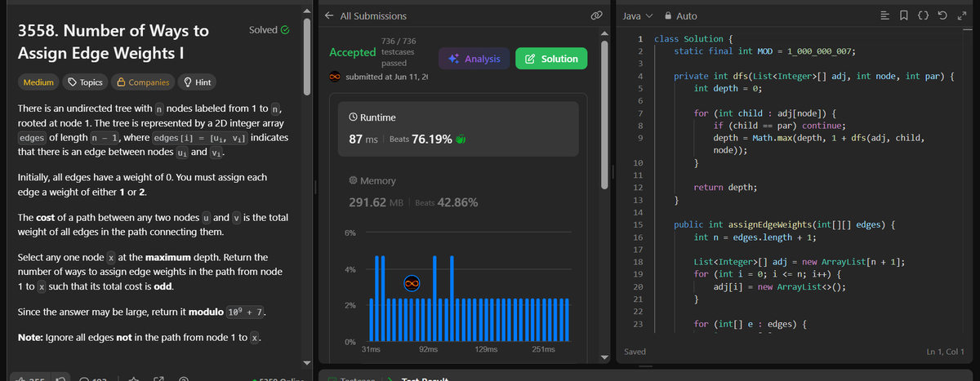Click the 251ms chart axis label
Viewport: 980px width, 381px height.
click(542, 349)
